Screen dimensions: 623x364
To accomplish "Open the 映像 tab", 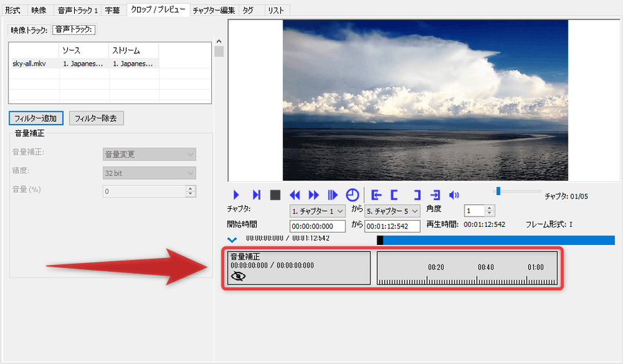I will tap(39, 10).
